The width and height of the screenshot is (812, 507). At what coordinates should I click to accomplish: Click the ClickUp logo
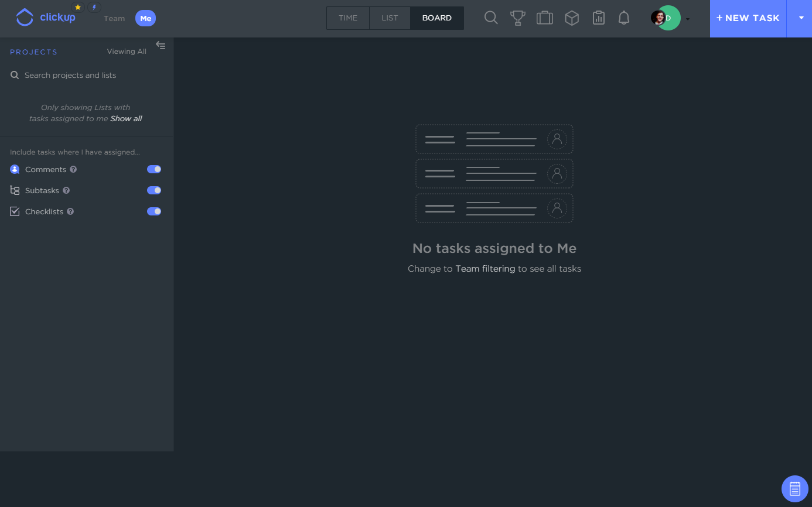(x=46, y=18)
